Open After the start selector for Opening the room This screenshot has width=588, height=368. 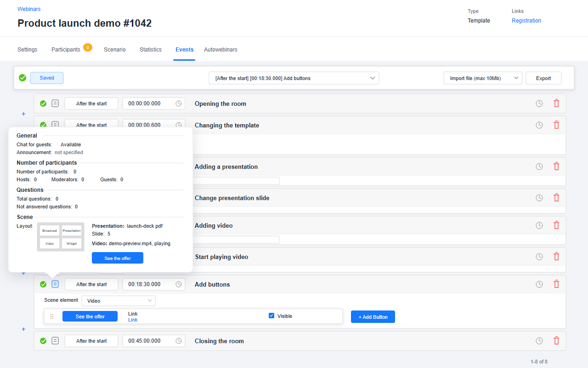(x=91, y=103)
